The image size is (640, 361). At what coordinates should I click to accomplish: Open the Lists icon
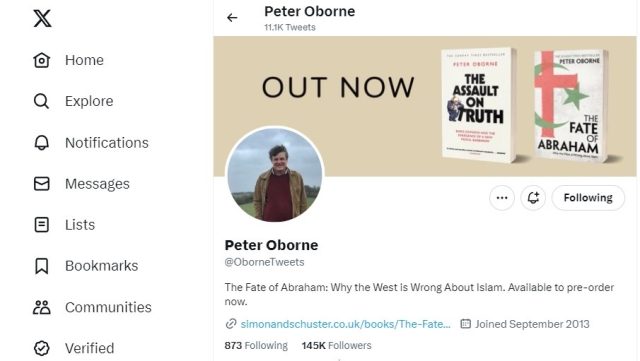coord(41,225)
